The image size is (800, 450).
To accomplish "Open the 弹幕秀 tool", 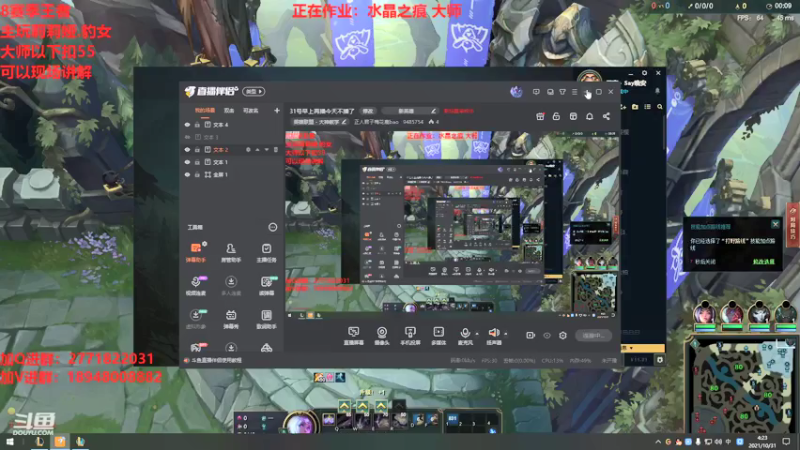I will [231, 319].
